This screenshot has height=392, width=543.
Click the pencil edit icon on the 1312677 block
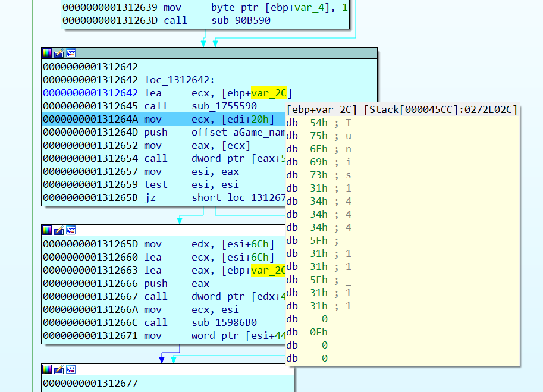58,369
